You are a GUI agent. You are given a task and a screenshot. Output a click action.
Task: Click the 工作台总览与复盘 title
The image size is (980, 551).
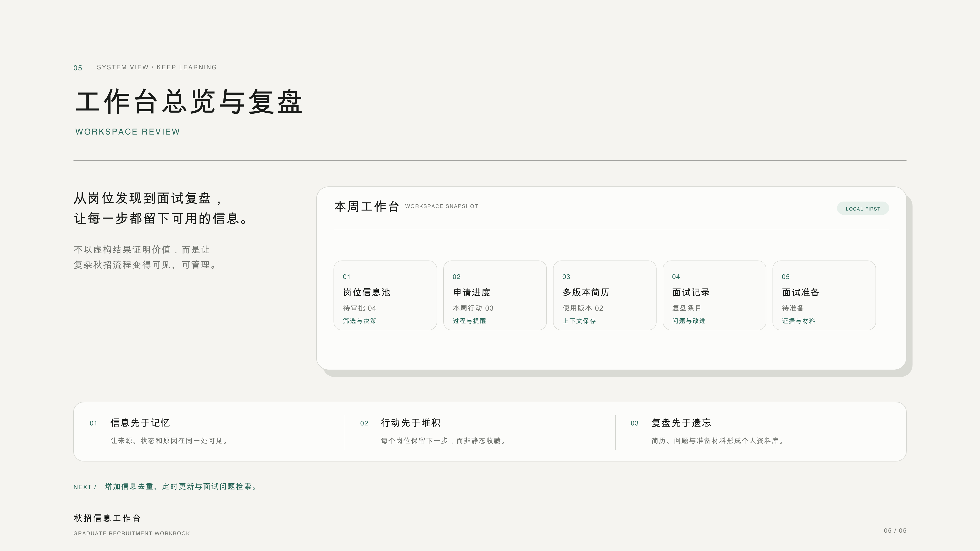point(189,102)
